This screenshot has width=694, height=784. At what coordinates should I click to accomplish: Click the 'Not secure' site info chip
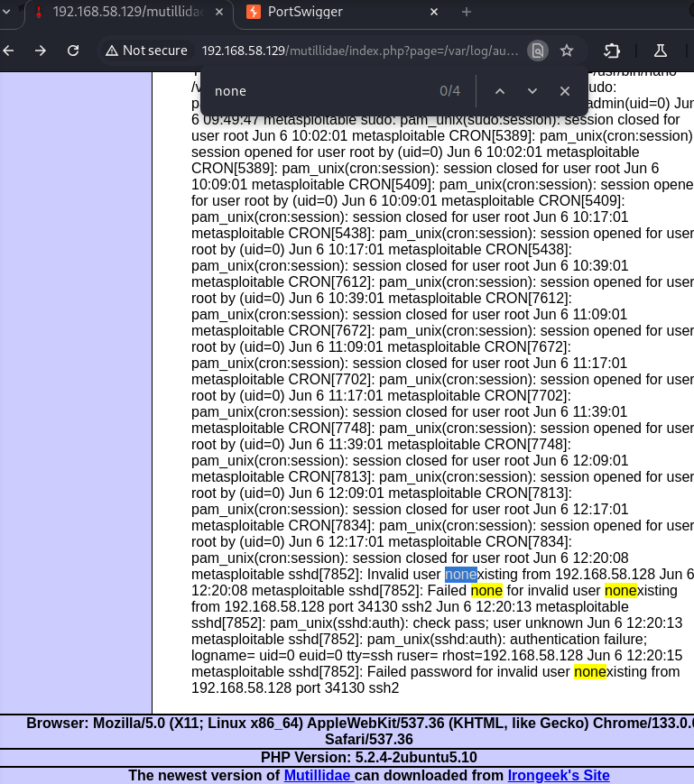pos(144,51)
